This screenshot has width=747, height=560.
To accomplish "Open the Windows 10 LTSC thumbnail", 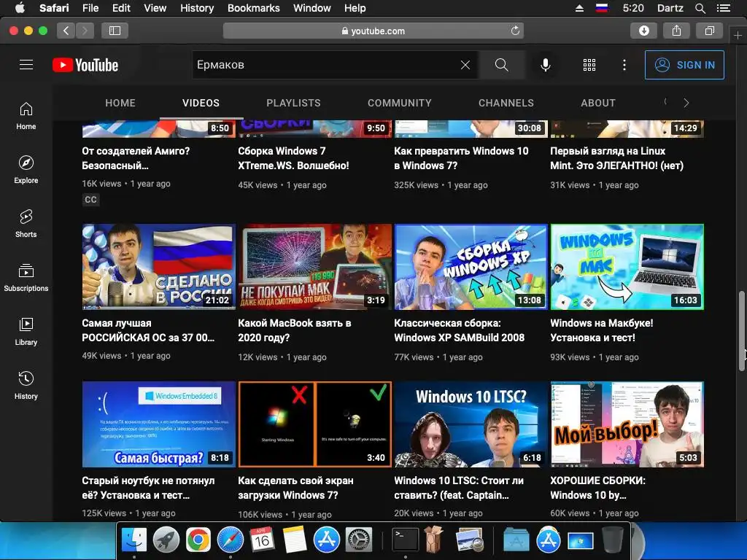I will click(471, 424).
